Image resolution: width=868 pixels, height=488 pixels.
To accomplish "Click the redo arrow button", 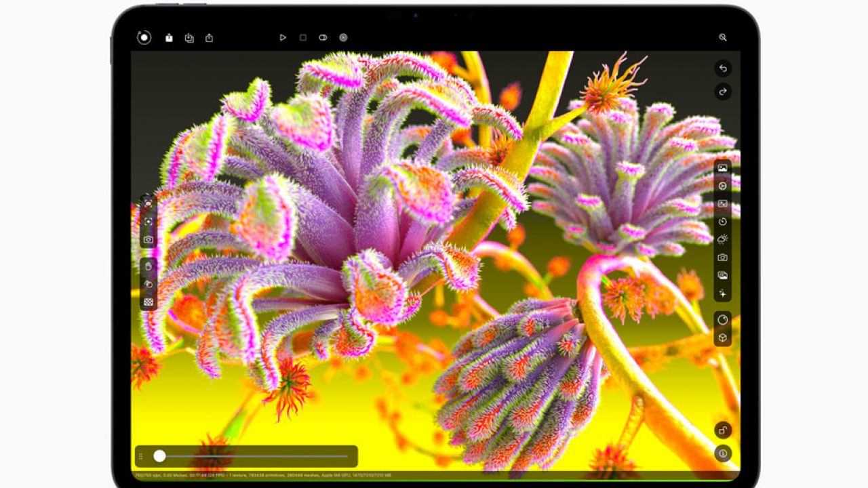I will pyautogui.click(x=723, y=91).
